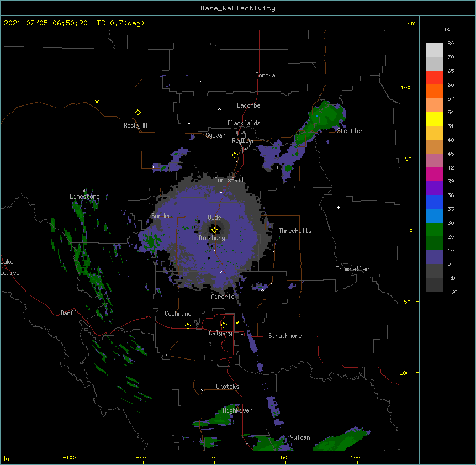Select the Stettler label
This screenshot has height=465, width=476.
(350, 131)
